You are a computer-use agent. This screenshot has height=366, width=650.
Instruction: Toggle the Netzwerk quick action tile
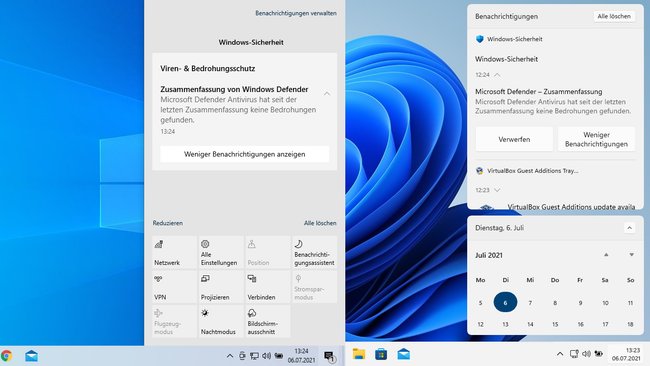tap(174, 252)
